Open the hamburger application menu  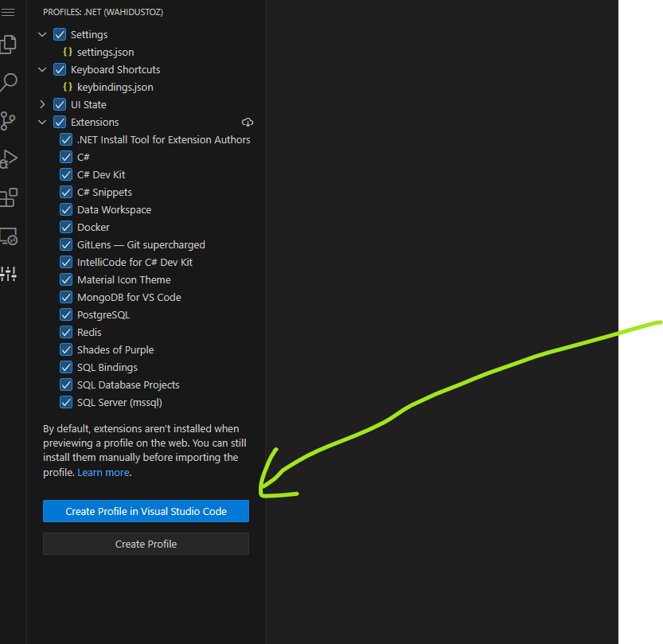(8, 12)
